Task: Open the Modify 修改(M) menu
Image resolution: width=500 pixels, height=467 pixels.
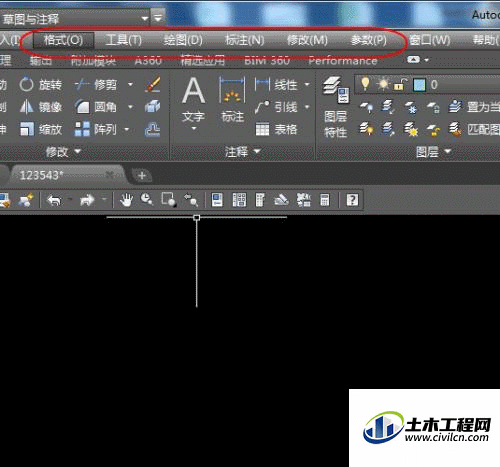Action: pos(307,41)
